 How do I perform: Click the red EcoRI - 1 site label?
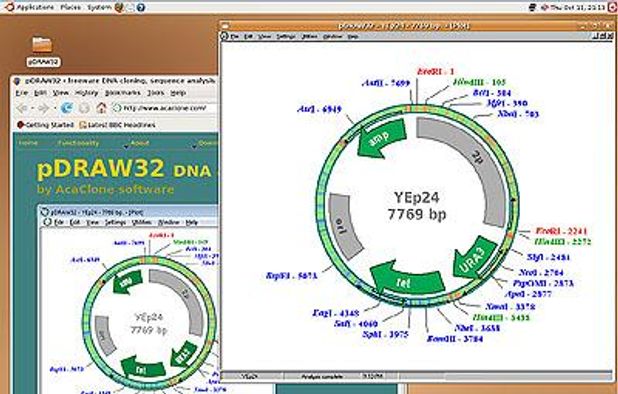click(436, 71)
